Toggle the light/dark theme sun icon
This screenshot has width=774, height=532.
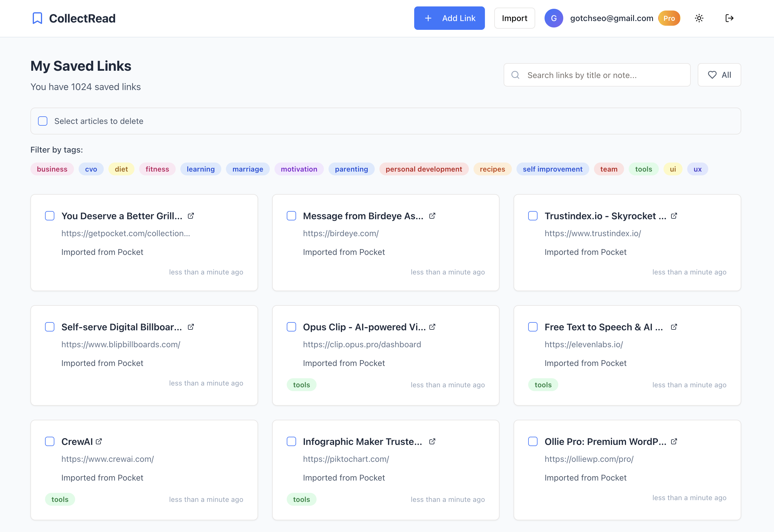[x=699, y=18]
